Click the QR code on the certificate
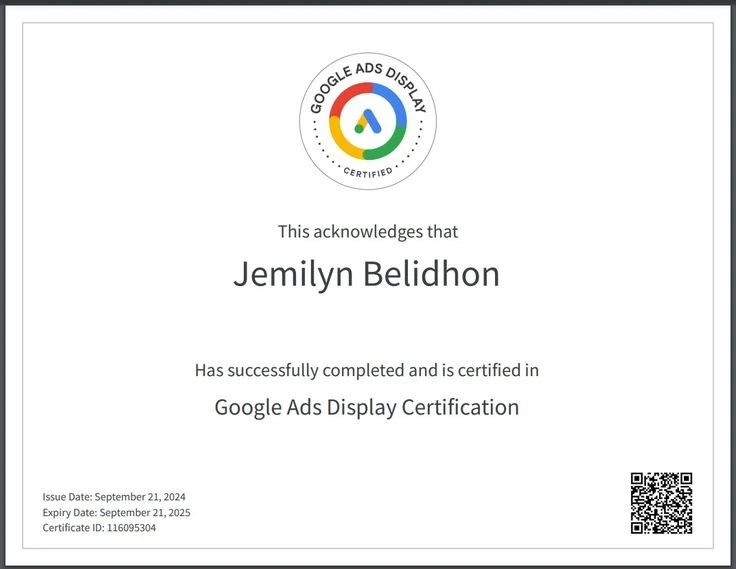The height and width of the screenshot is (569, 736). (661, 503)
